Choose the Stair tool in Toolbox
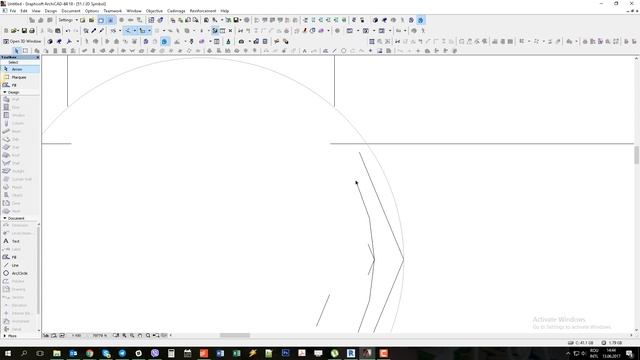This screenshot has width=640, height=360. point(20,147)
